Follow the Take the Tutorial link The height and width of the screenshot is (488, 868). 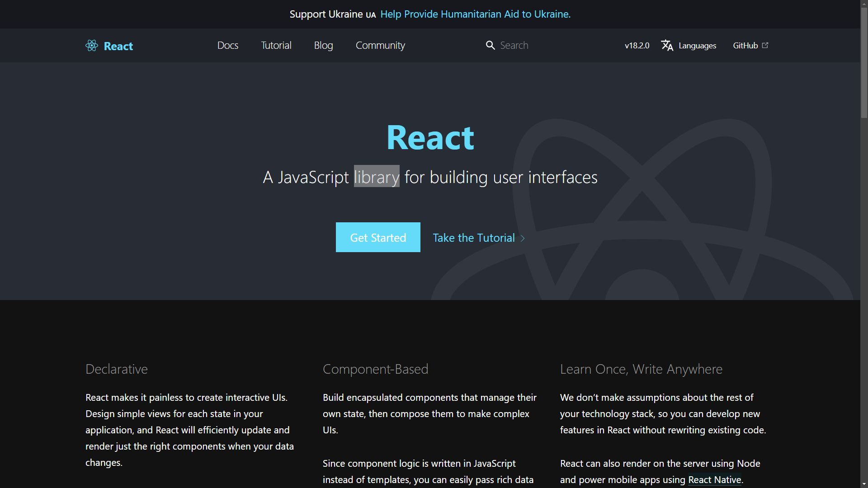[x=473, y=238]
